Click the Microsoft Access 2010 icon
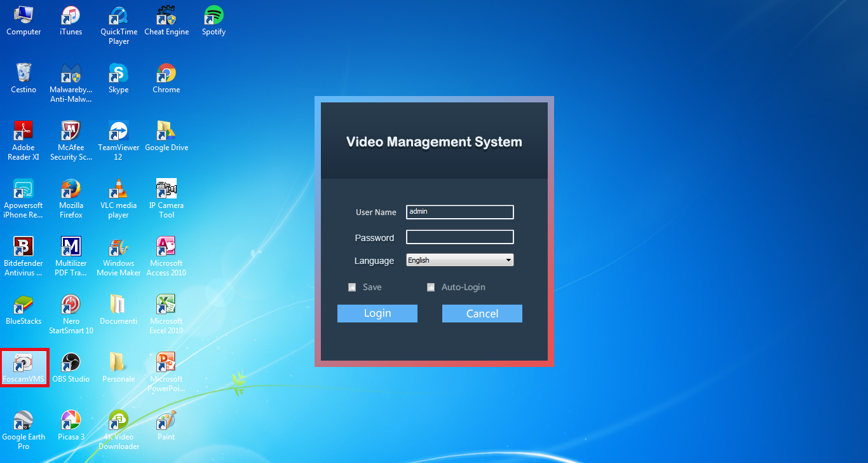 [x=166, y=257]
